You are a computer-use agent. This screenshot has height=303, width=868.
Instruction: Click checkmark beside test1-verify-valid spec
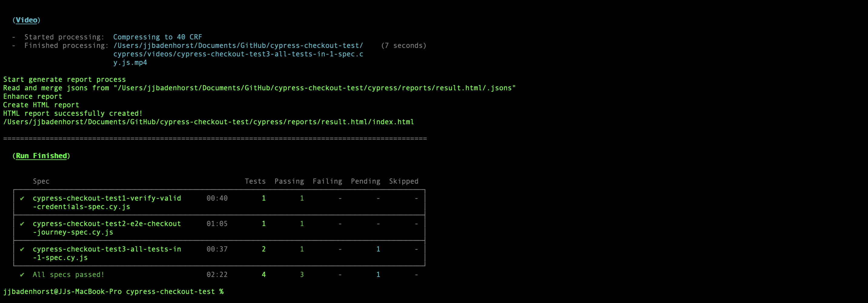pos(22,198)
